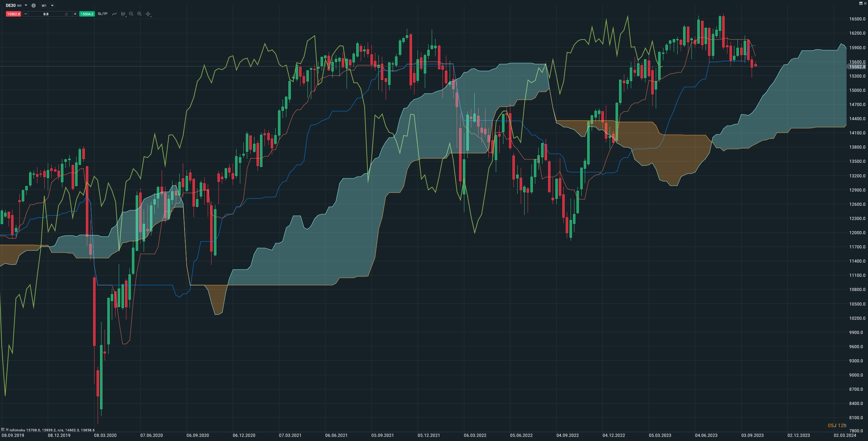The width and height of the screenshot is (868, 441).
Task: Click the line chart drawing icon
Action: tap(114, 14)
